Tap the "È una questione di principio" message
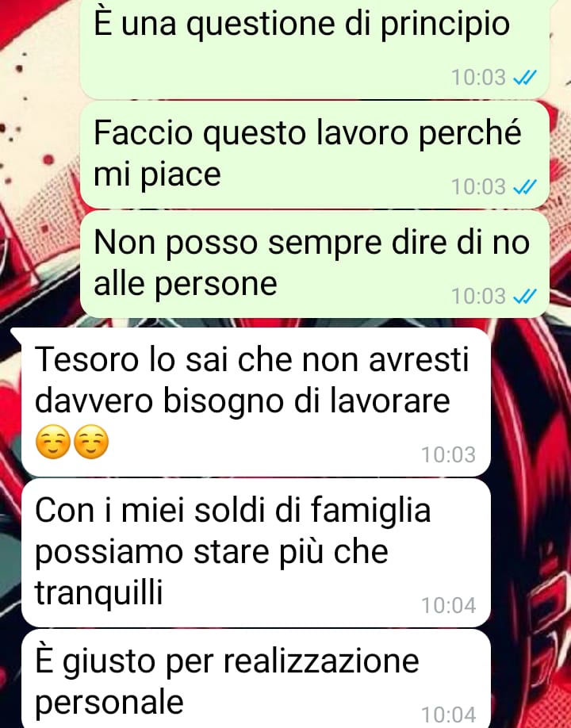 [314, 48]
